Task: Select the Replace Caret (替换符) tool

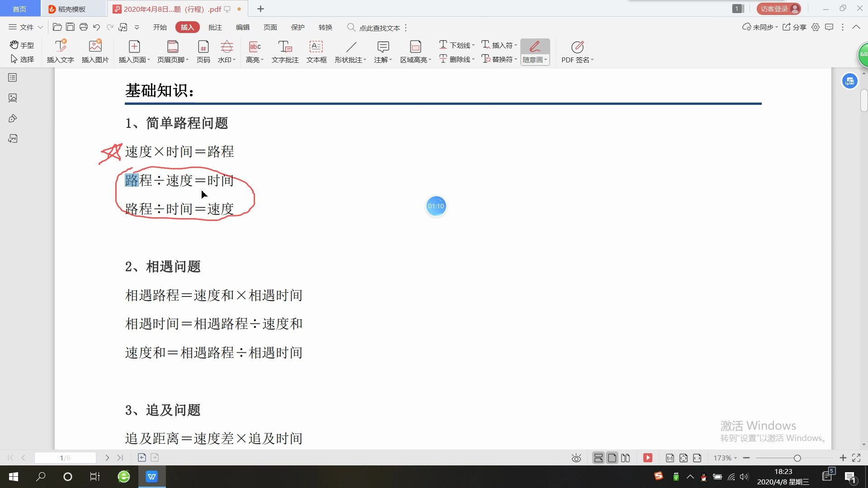Action: pyautogui.click(x=499, y=59)
